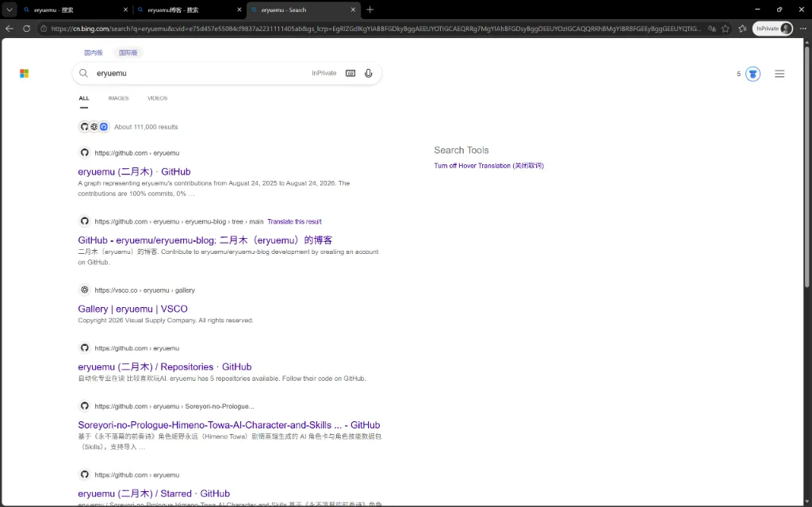The image size is (812, 507).
Task: Open 'eryuemu (二月木) / Repositories' result
Action: tap(165, 367)
